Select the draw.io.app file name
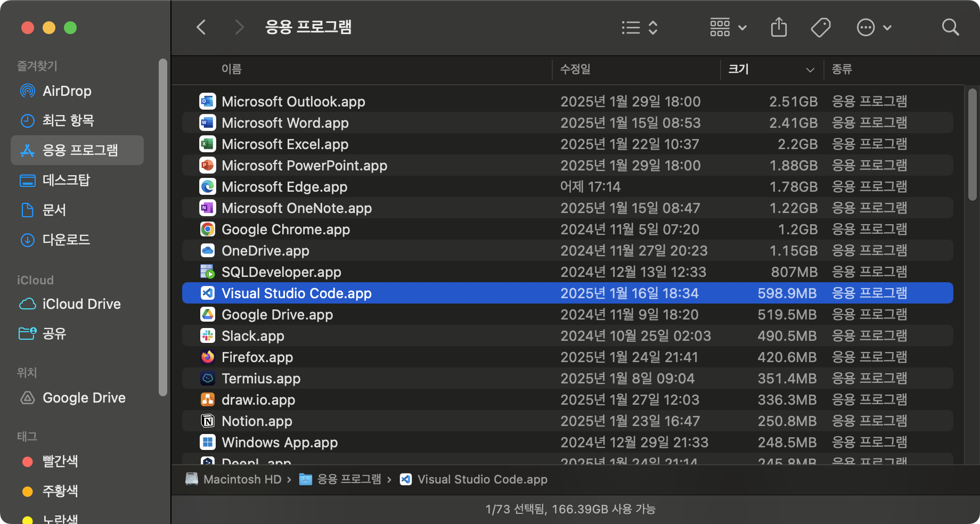Viewport: 980px width, 524px height. (258, 400)
